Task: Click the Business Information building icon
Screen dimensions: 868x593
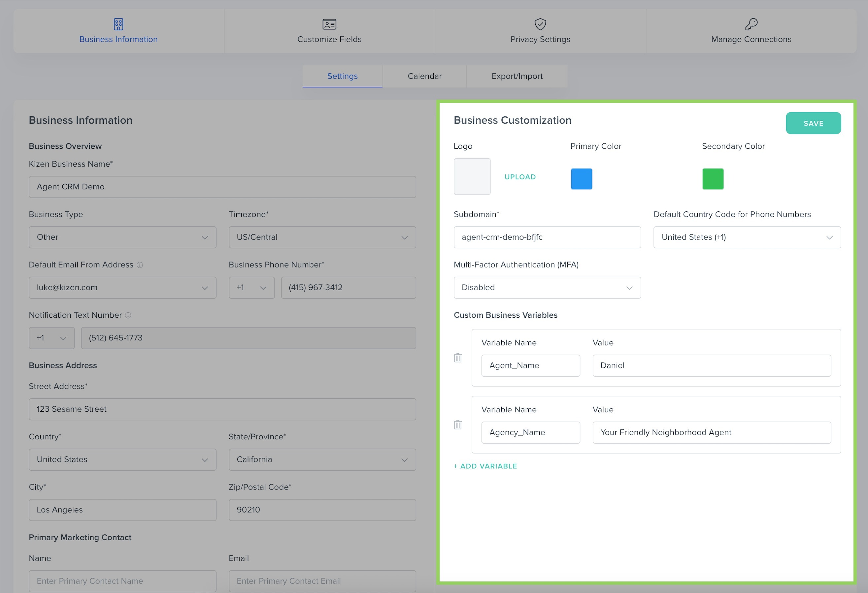Action: (118, 24)
